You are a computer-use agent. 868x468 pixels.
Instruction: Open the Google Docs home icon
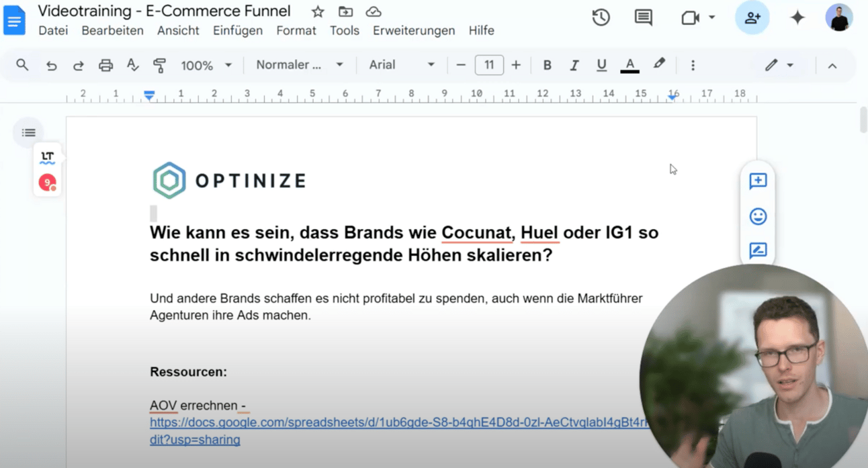(x=14, y=20)
